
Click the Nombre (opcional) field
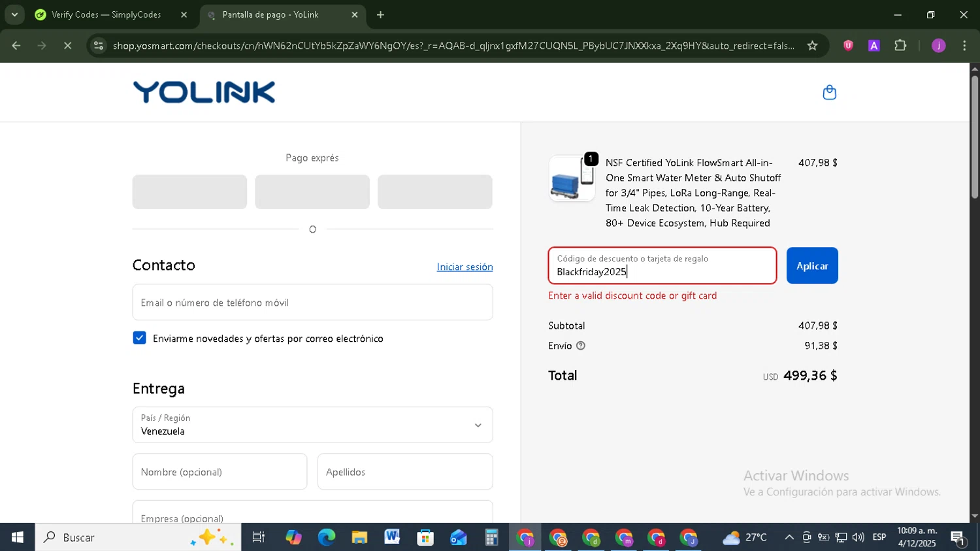pyautogui.click(x=220, y=471)
